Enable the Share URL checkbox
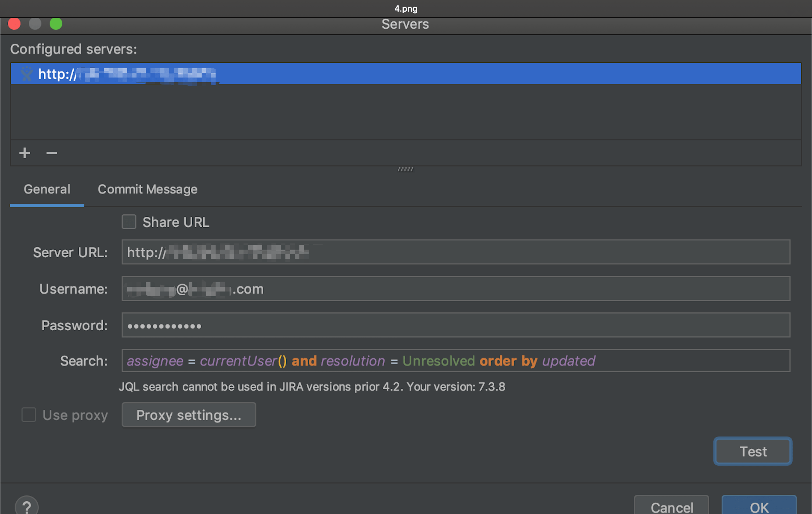Screen dimensions: 812x514 (129, 222)
